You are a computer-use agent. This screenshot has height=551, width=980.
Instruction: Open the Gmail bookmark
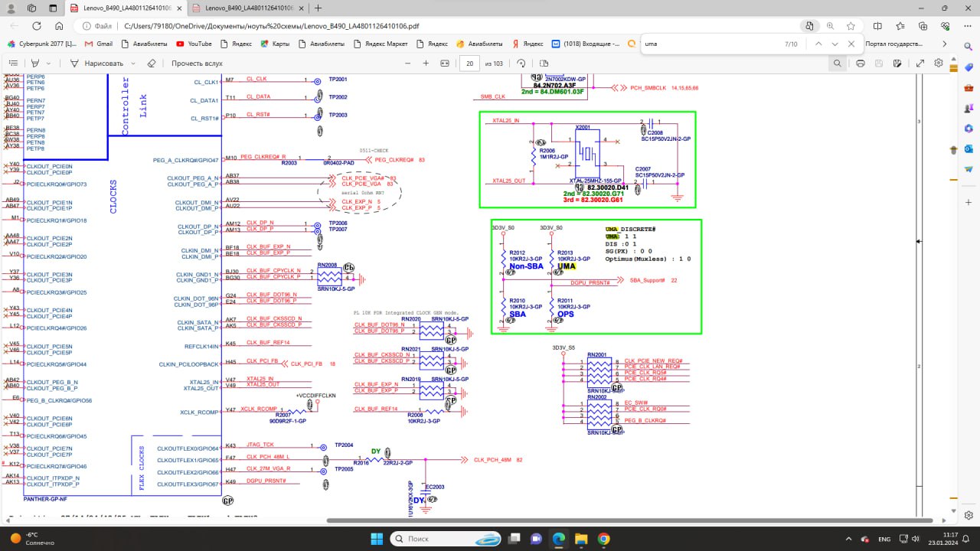98,44
